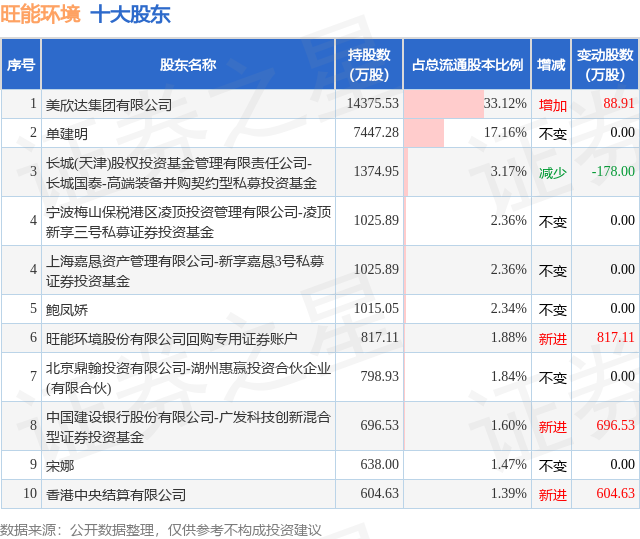The width and height of the screenshot is (640, 539).
Task: Click the 17.16% ratio cell
Action: [467, 133]
